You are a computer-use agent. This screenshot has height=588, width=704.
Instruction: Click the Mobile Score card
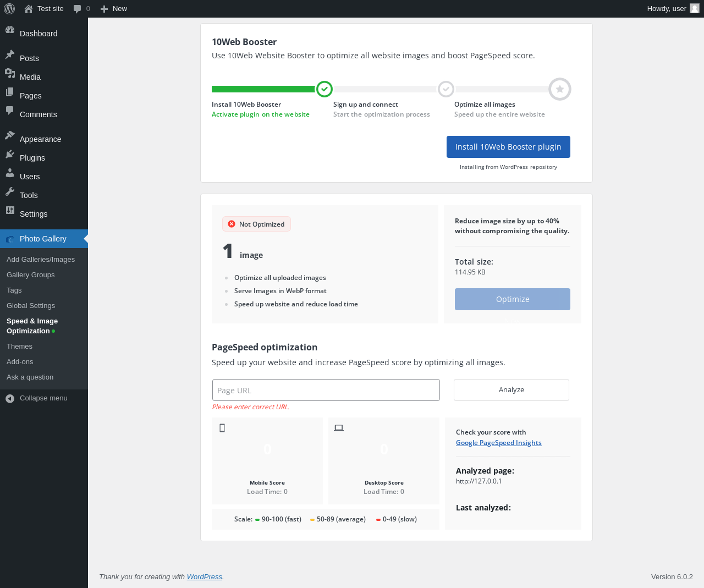(267, 461)
